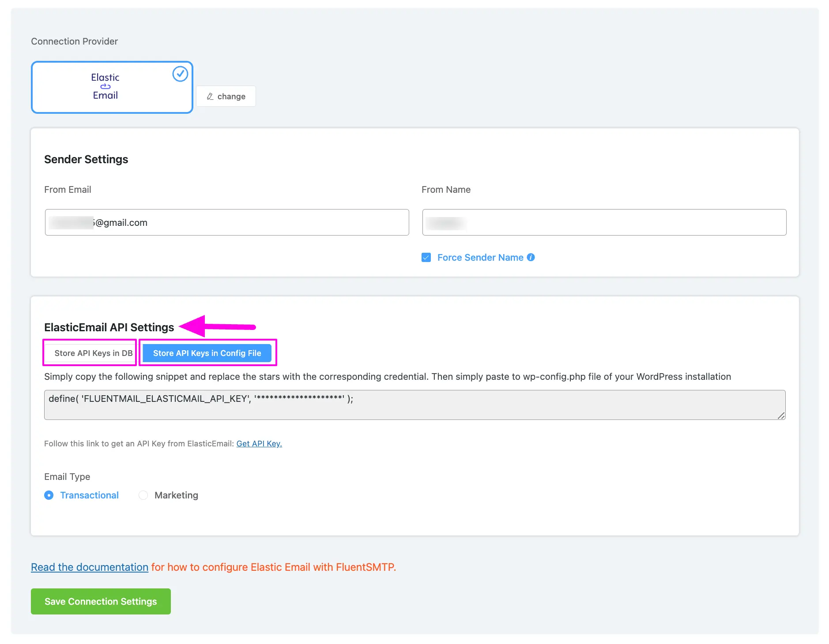Click Save Connection Settings button
Image resolution: width=829 pixels, height=644 pixels.
101,601
